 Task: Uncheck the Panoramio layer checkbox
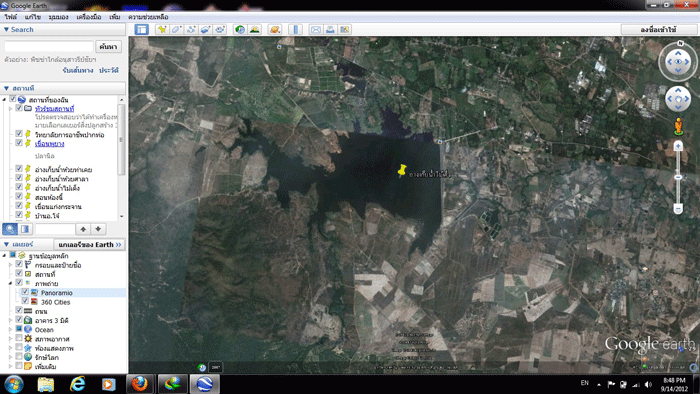click(25, 292)
